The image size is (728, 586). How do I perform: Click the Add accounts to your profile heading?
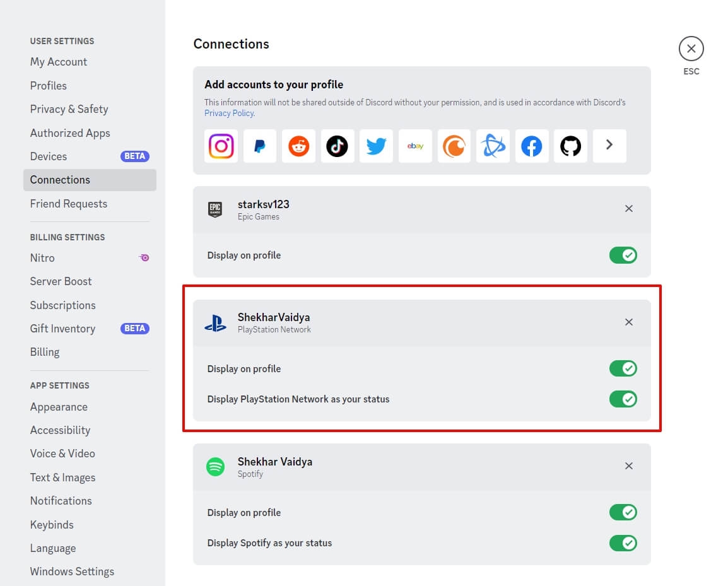point(274,85)
